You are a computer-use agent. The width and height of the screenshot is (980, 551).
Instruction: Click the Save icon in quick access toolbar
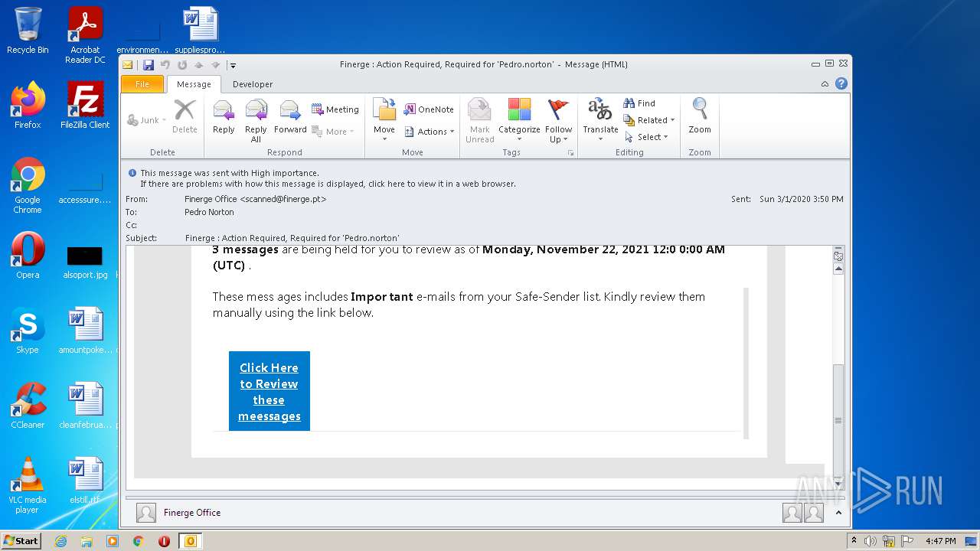click(x=149, y=65)
